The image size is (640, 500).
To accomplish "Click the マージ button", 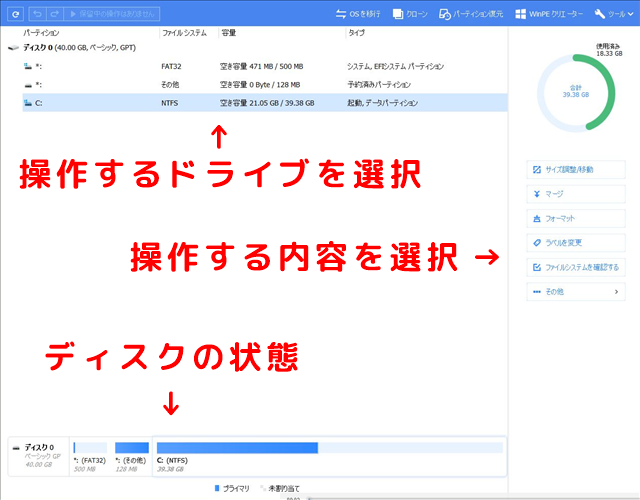I will click(576, 194).
